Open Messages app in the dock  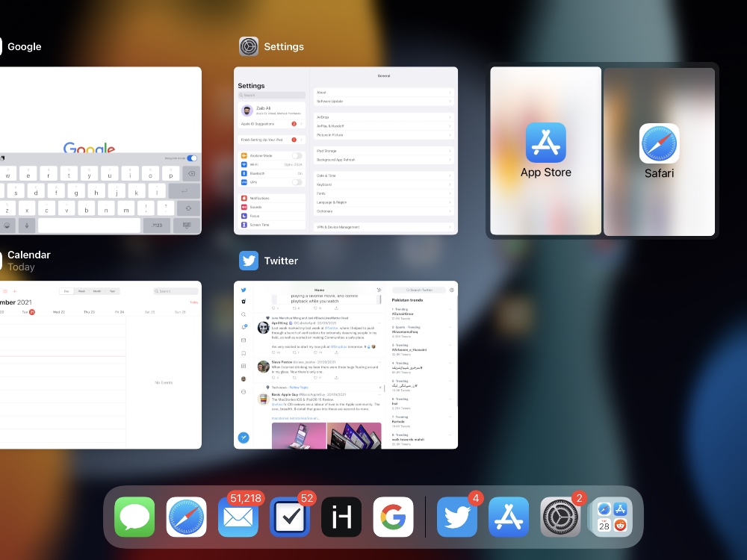(x=134, y=517)
